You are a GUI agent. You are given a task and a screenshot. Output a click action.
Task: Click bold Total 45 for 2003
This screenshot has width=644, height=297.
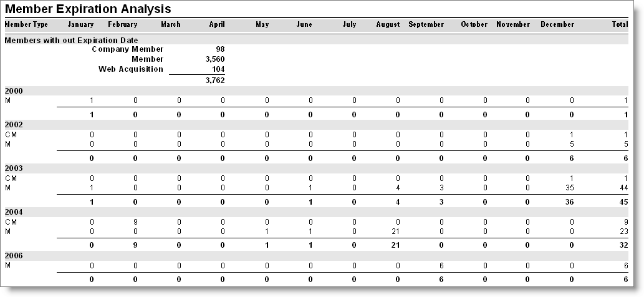coord(624,202)
